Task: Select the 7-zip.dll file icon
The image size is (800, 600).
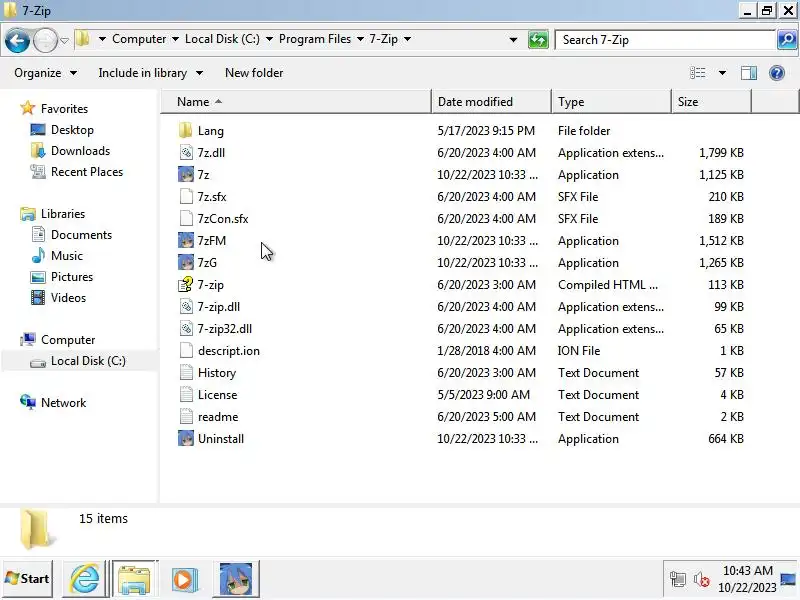Action: (x=186, y=306)
